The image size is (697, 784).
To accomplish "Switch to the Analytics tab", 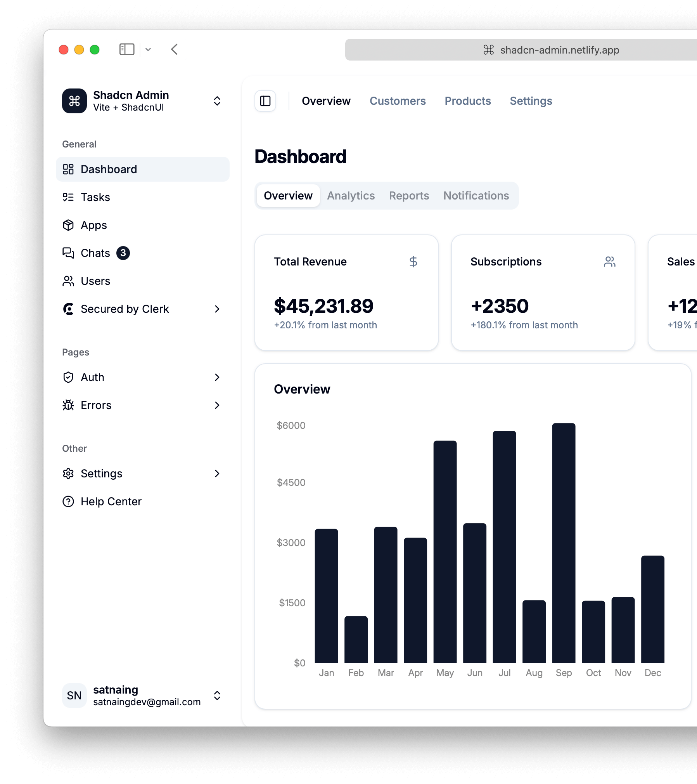I will coord(350,196).
